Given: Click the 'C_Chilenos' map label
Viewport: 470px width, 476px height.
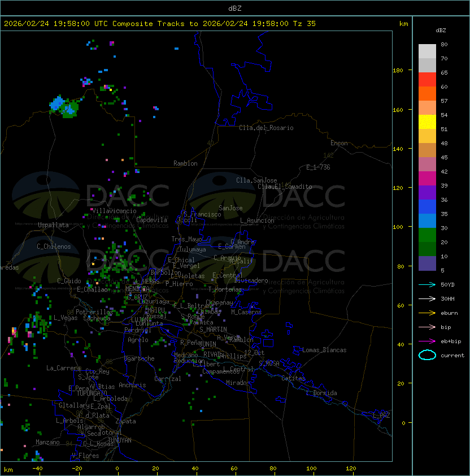Looking at the screenshot, I should [54, 246].
